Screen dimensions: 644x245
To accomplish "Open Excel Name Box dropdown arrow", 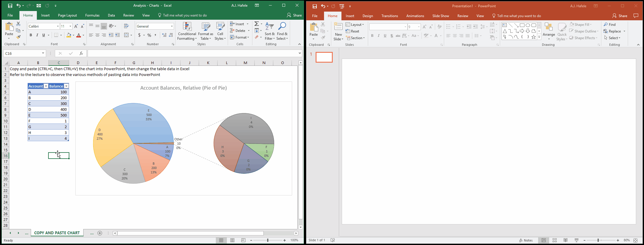I will pos(43,53).
